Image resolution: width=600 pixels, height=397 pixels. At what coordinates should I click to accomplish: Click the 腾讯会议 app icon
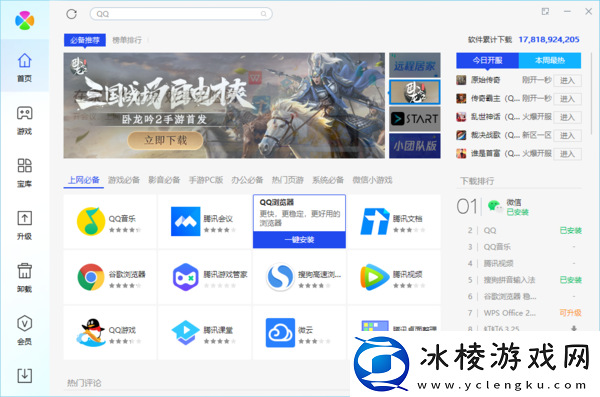tap(185, 221)
